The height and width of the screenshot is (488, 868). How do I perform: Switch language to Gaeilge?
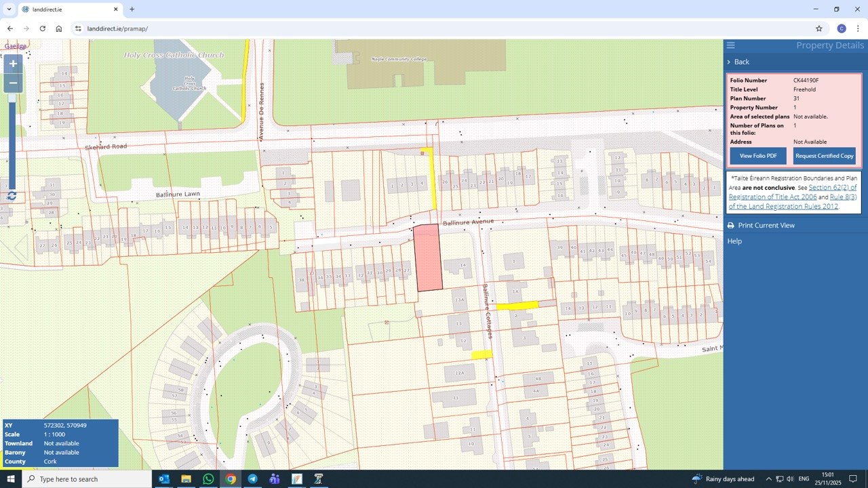pyautogui.click(x=16, y=46)
